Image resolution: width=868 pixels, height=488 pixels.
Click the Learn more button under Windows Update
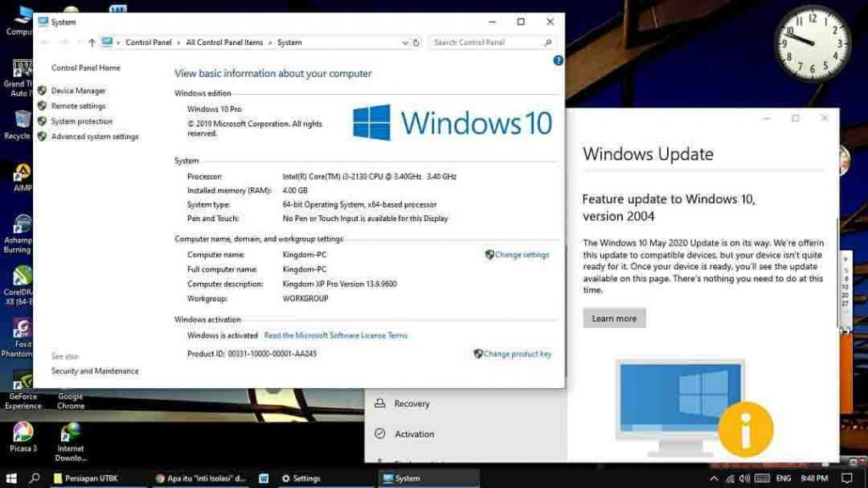[x=615, y=318]
